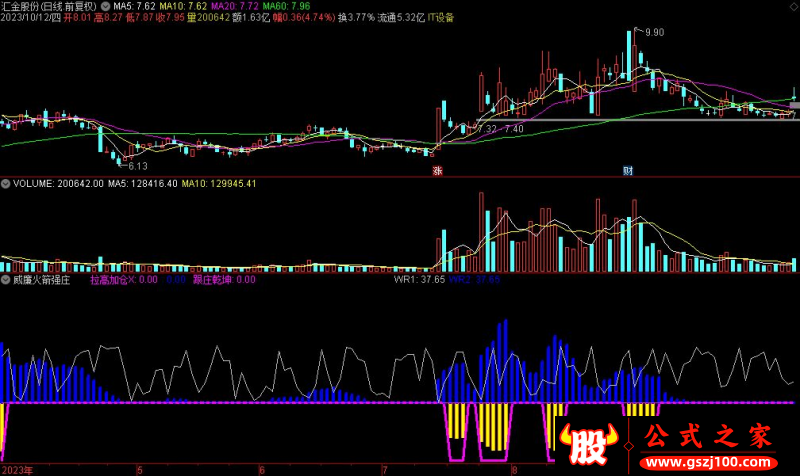Click the turnover rate 换3.77%
The image size is (800, 476).
(356, 17)
